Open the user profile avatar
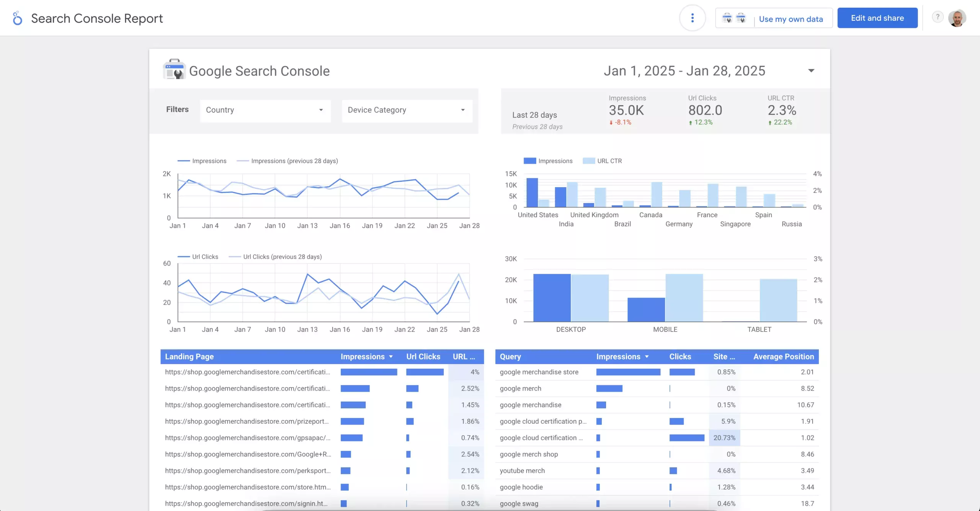Image resolution: width=980 pixels, height=511 pixels. coord(957,18)
